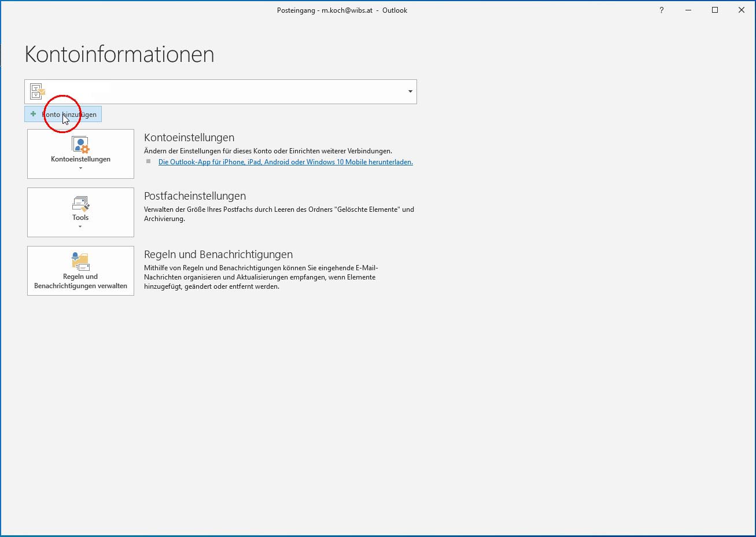Click the Tools mailbox cleanup icon

pyautogui.click(x=80, y=203)
